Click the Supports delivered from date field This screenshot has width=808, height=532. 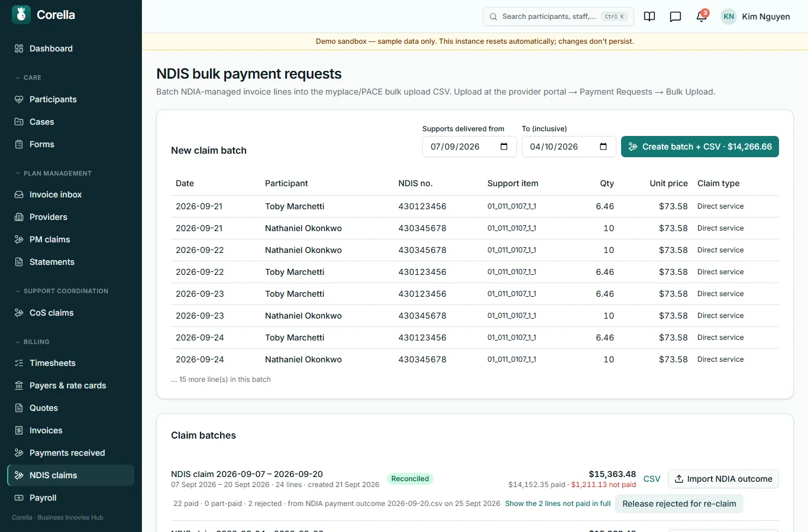[x=470, y=147]
